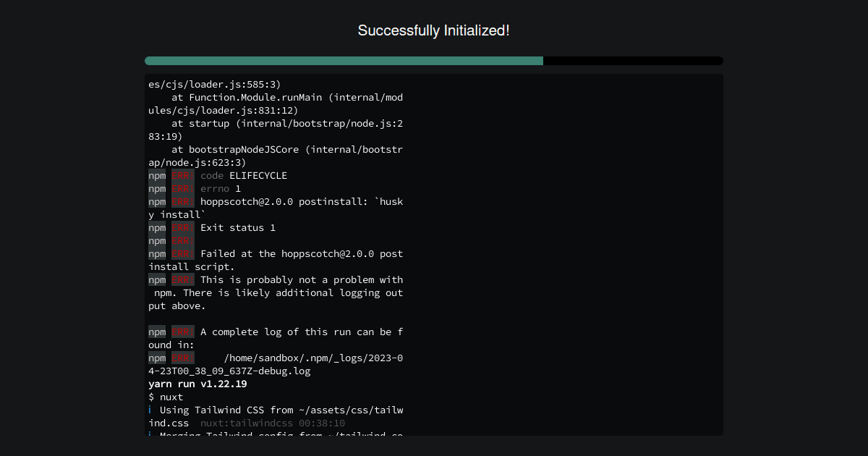Viewport: 868px width, 456px height.
Task: Select the Successfully Initialized heading
Action: [434, 31]
